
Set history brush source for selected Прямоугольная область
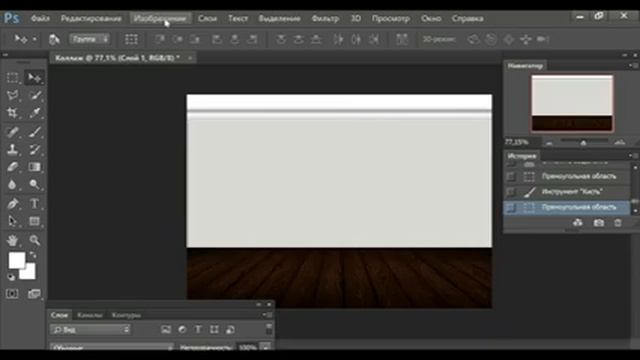[x=511, y=207]
